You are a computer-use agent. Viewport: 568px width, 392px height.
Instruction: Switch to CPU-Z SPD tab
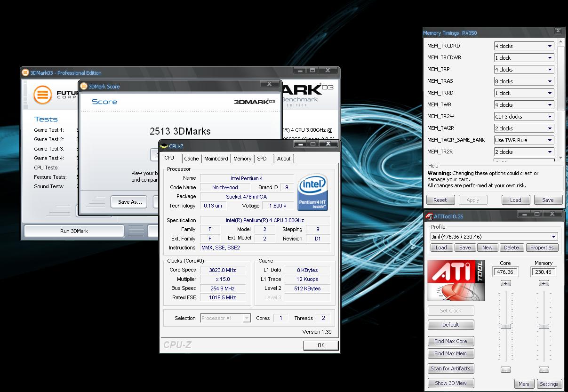pyautogui.click(x=262, y=159)
